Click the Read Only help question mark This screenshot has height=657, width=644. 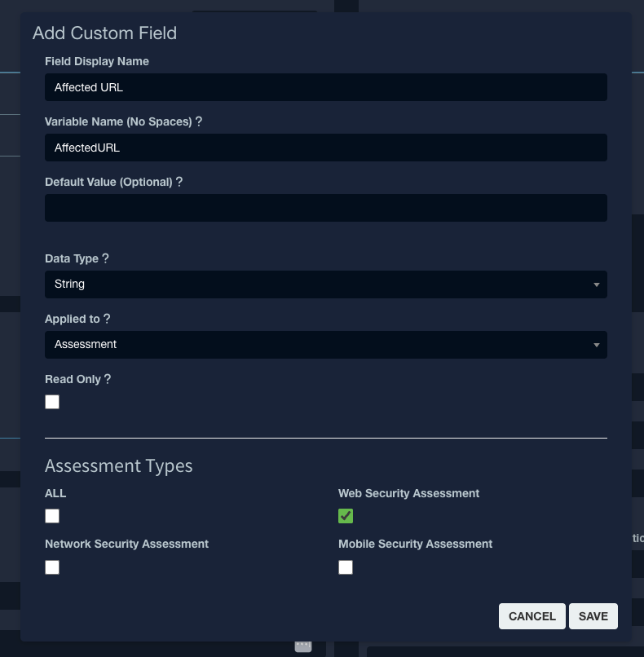(108, 379)
